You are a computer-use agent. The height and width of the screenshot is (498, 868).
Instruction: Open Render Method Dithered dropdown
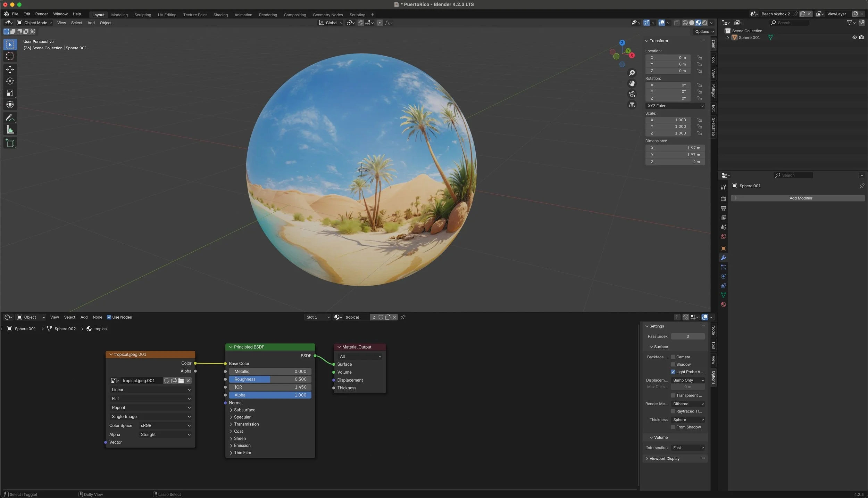(x=688, y=404)
